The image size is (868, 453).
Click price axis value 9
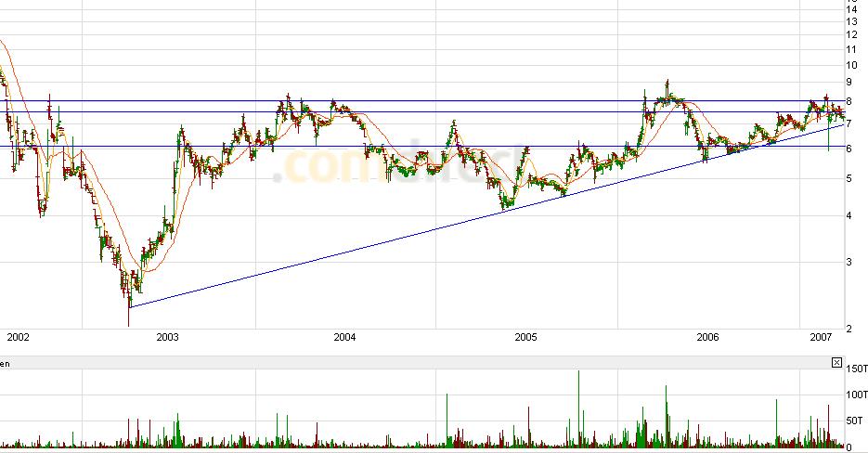point(849,83)
